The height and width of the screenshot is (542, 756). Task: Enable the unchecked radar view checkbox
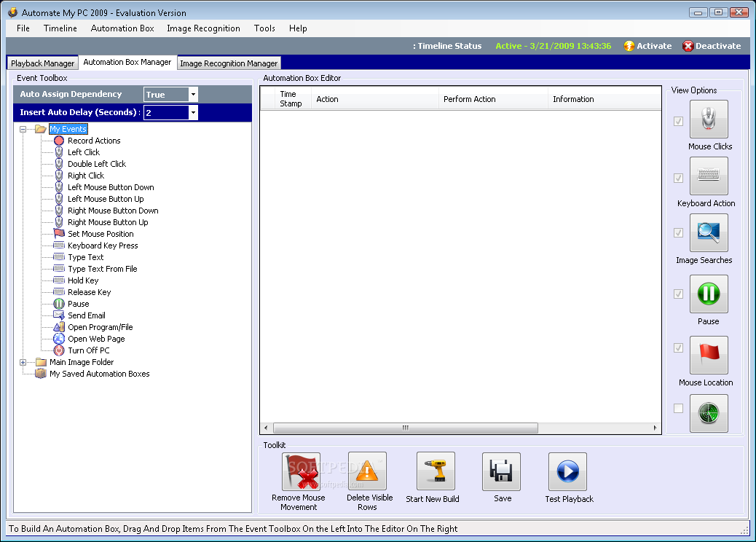pos(678,409)
